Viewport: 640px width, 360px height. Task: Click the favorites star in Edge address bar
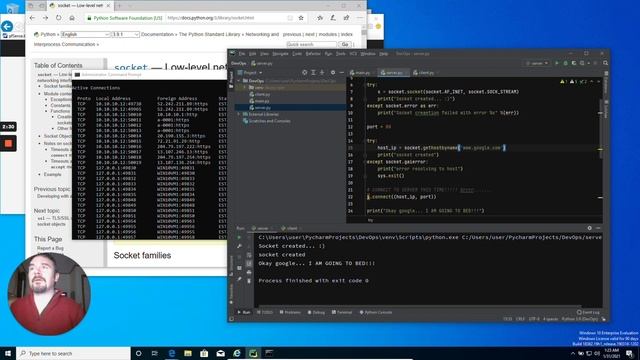(x=301, y=18)
